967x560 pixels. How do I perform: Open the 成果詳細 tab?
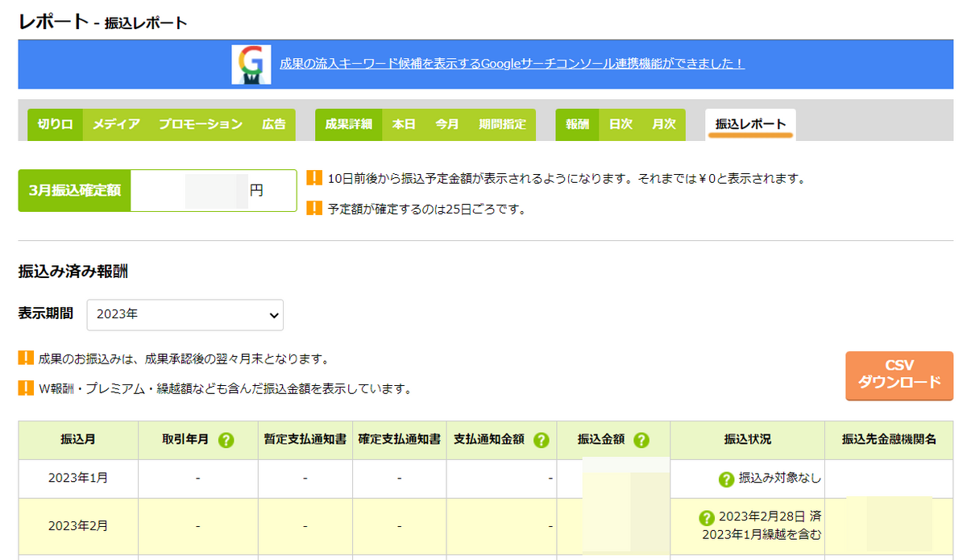348,125
